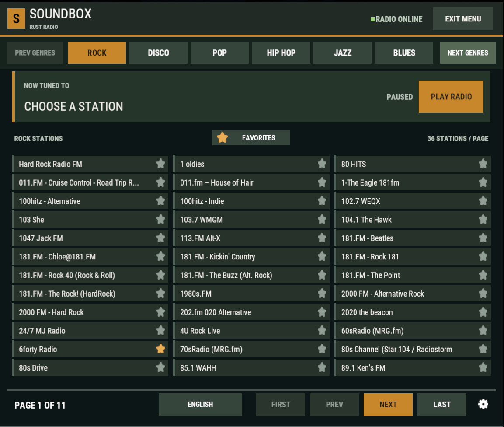Switch to the Jazz genre
This screenshot has width=504, height=427.
[x=342, y=53]
